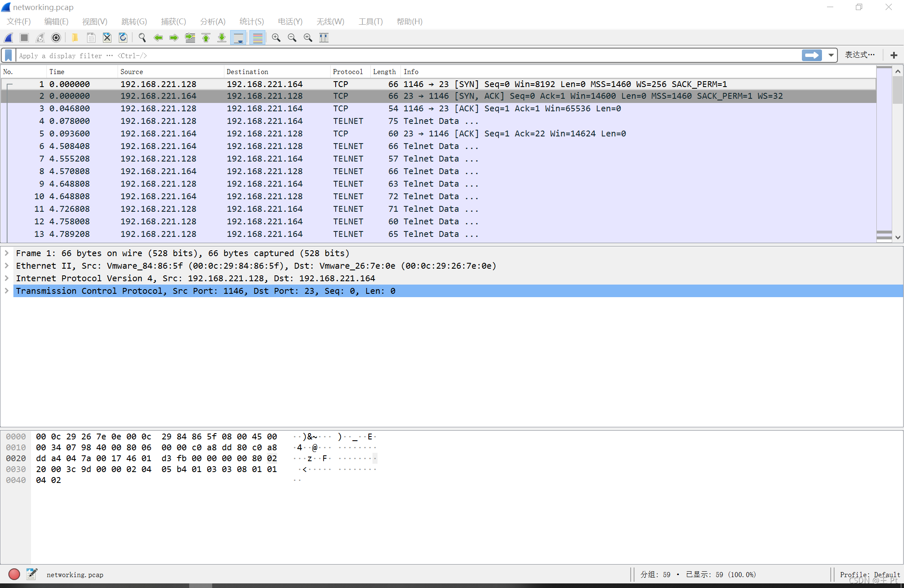Expand the Ethernet II frame details
This screenshot has height=588, width=904.
point(6,265)
